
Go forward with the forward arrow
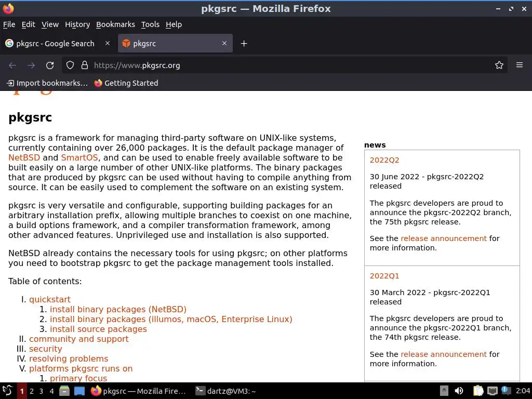click(x=31, y=65)
